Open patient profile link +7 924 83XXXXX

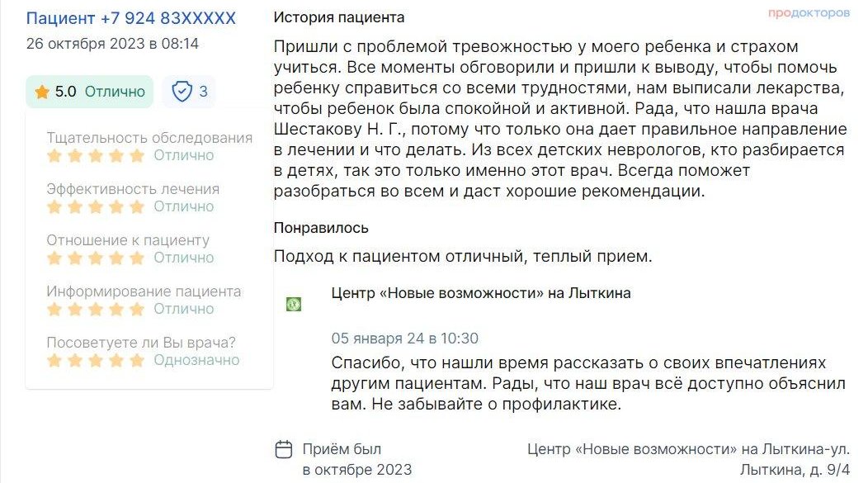[x=131, y=18]
